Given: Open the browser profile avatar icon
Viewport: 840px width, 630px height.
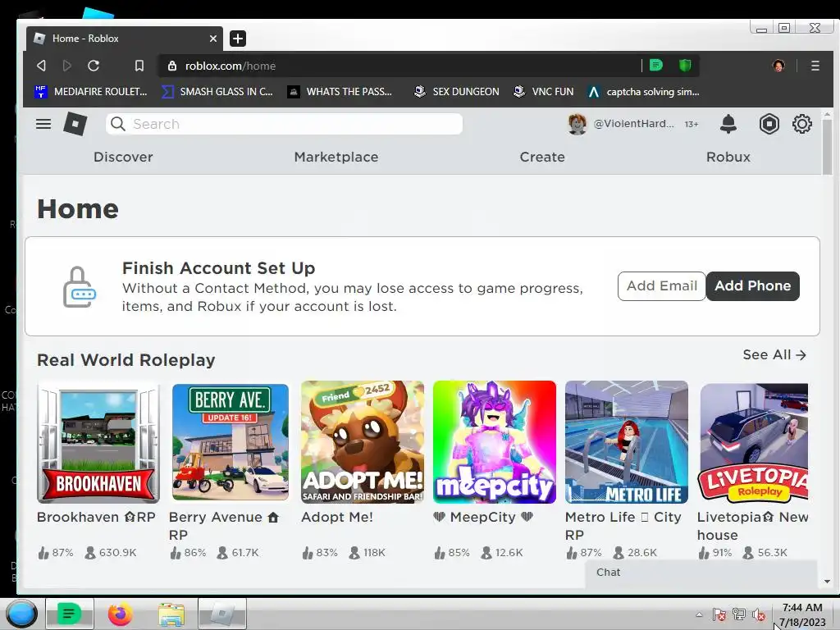Looking at the screenshot, I should coord(778,66).
